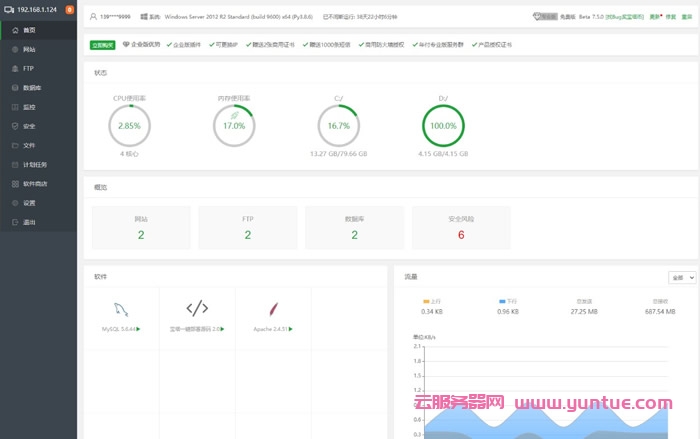This screenshot has height=439, width=700.
Task: Select 退出 in the sidebar menu
Action: (x=29, y=222)
